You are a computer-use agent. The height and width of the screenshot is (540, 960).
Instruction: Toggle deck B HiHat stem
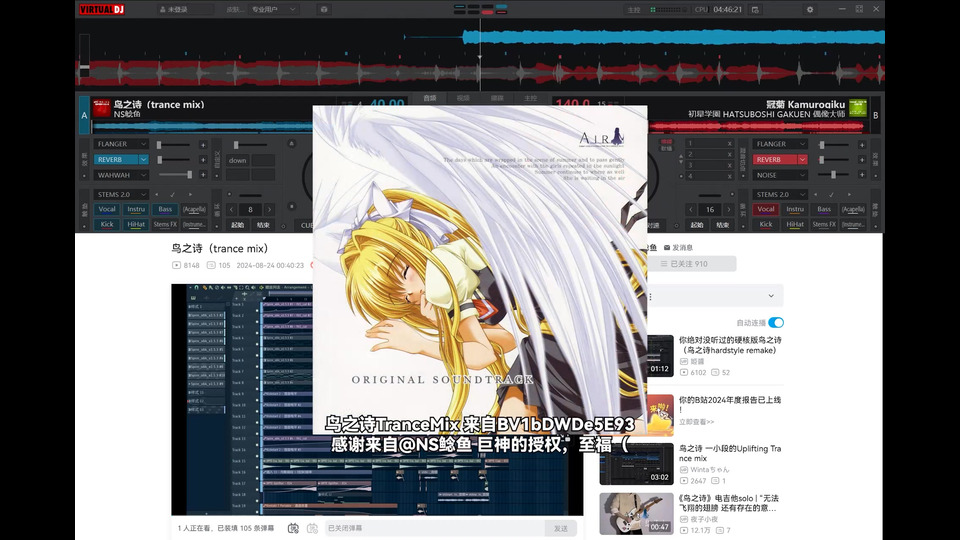tap(795, 225)
